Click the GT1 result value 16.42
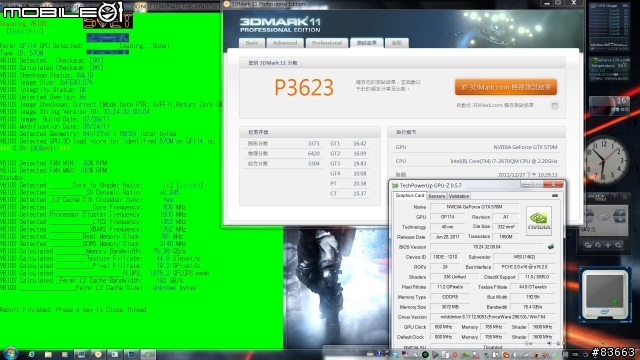The width and height of the screenshot is (640, 360). point(360,144)
